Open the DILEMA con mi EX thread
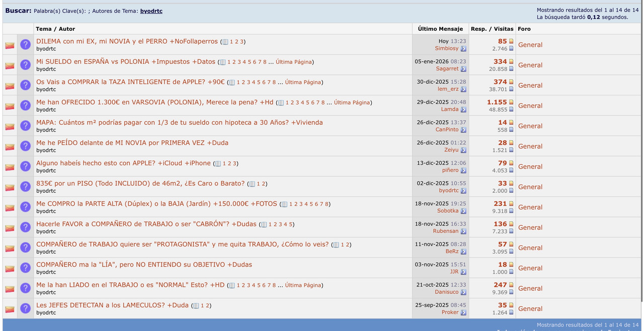 [127, 41]
